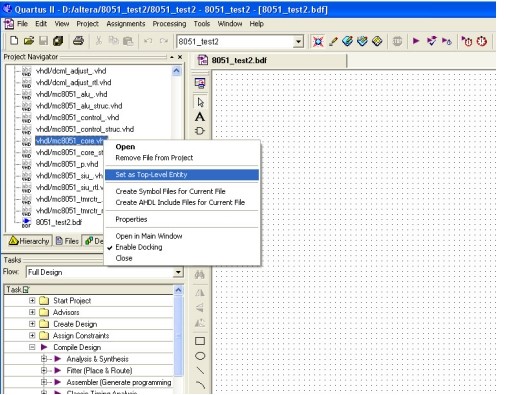
Task: Click the Start Analysis & Synthesis checkmark icon
Action: point(431,41)
